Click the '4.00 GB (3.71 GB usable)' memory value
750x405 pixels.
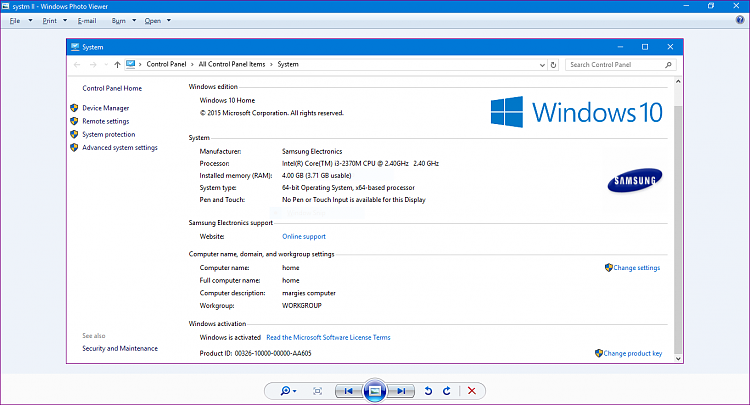316,175
